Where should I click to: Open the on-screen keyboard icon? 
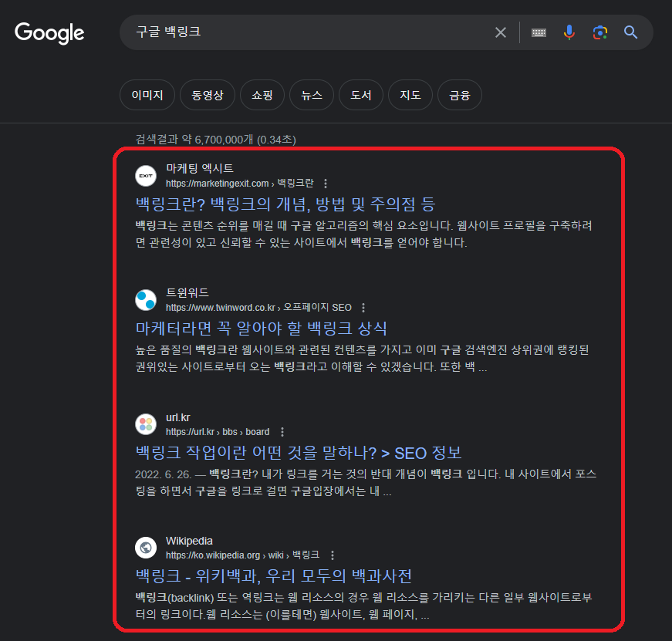coord(538,32)
